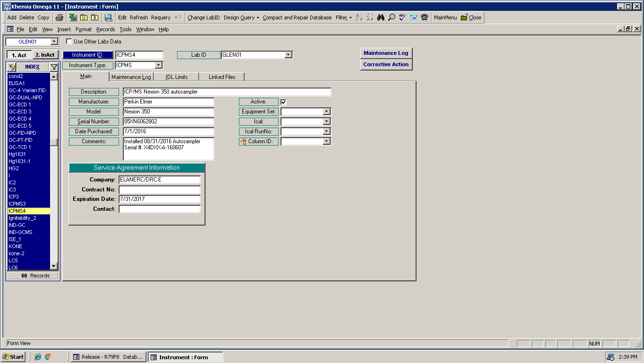
Task: Click the system tray clock-globe icon
Action: pos(611,357)
